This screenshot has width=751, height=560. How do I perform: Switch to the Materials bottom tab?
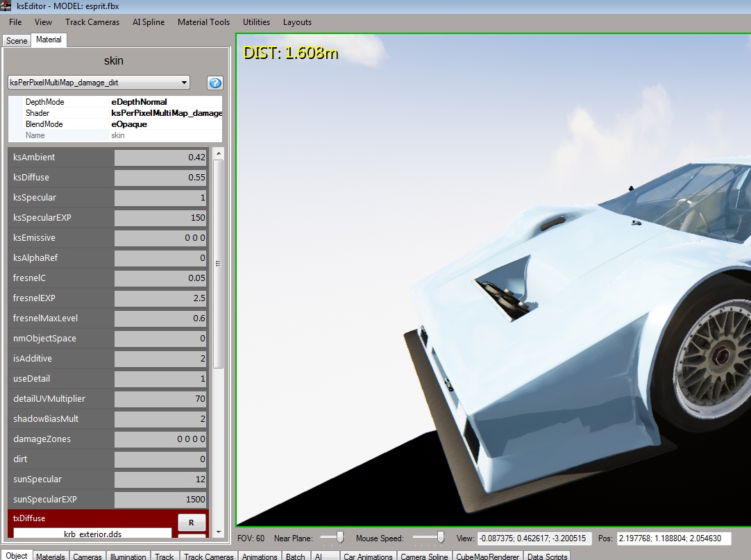coord(50,556)
